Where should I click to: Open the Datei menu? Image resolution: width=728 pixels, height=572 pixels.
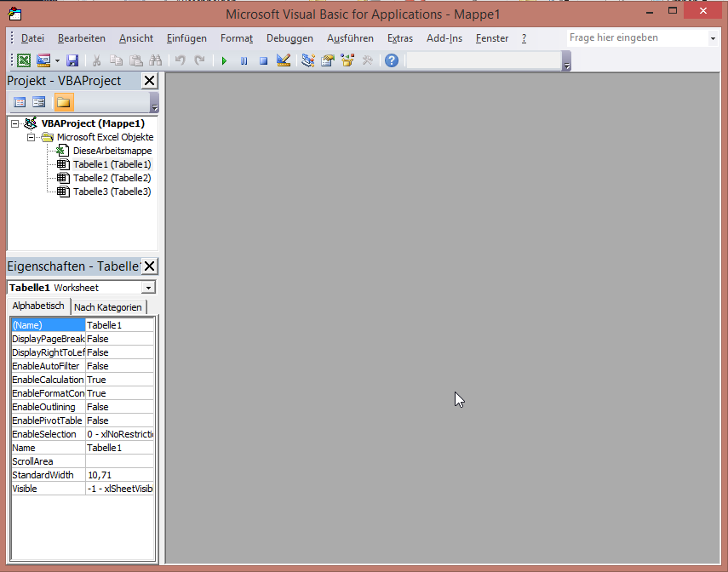32,38
